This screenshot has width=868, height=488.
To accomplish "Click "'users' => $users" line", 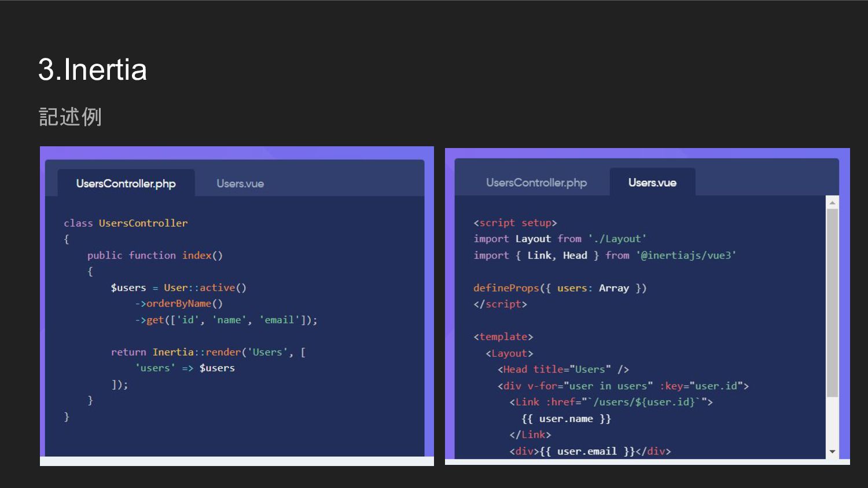I will click(x=185, y=368).
